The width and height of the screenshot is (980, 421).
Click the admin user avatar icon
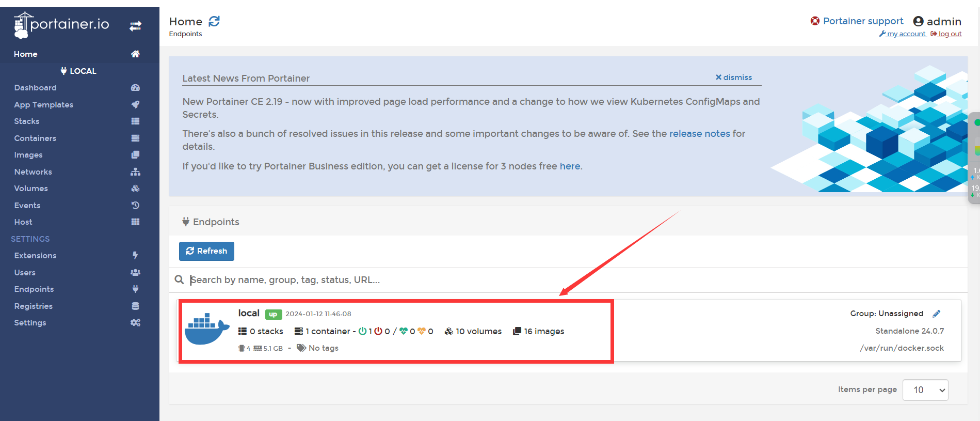click(918, 21)
